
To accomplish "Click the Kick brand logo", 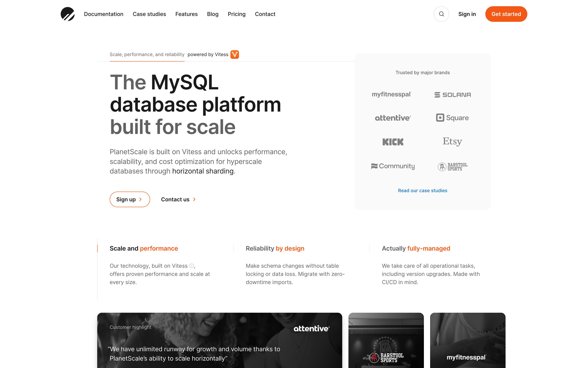I will [393, 142].
